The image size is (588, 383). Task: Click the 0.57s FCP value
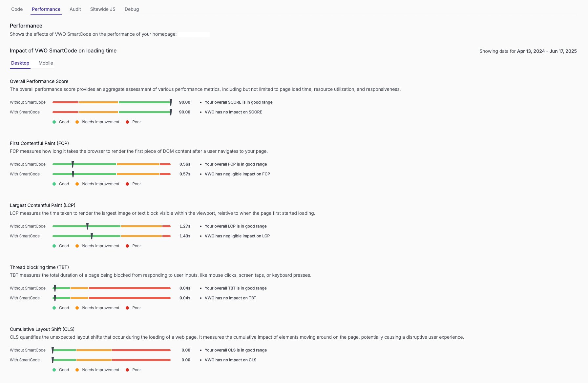185,174
